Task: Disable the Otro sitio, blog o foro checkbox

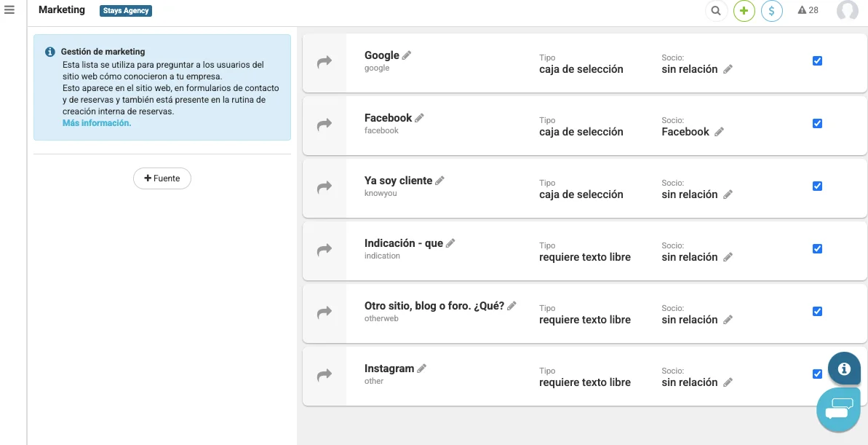Action: [817, 312]
